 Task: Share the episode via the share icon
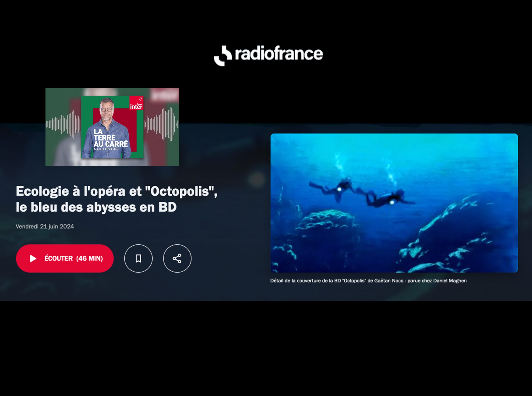[177, 258]
